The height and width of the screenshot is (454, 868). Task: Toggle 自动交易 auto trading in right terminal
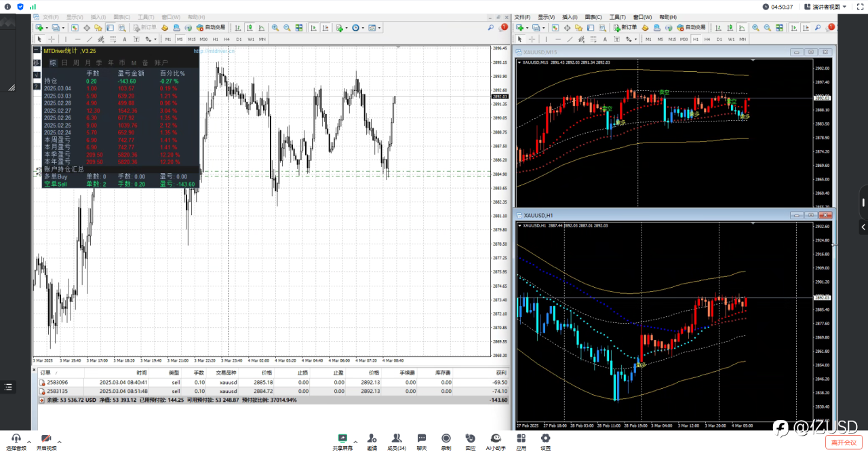click(x=691, y=28)
